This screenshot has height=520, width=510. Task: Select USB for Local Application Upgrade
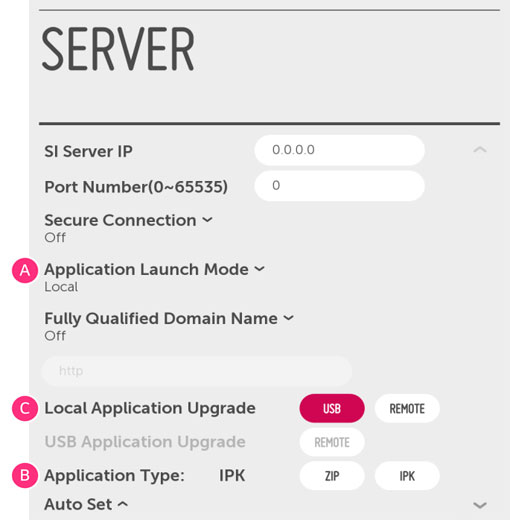point(332,408)
